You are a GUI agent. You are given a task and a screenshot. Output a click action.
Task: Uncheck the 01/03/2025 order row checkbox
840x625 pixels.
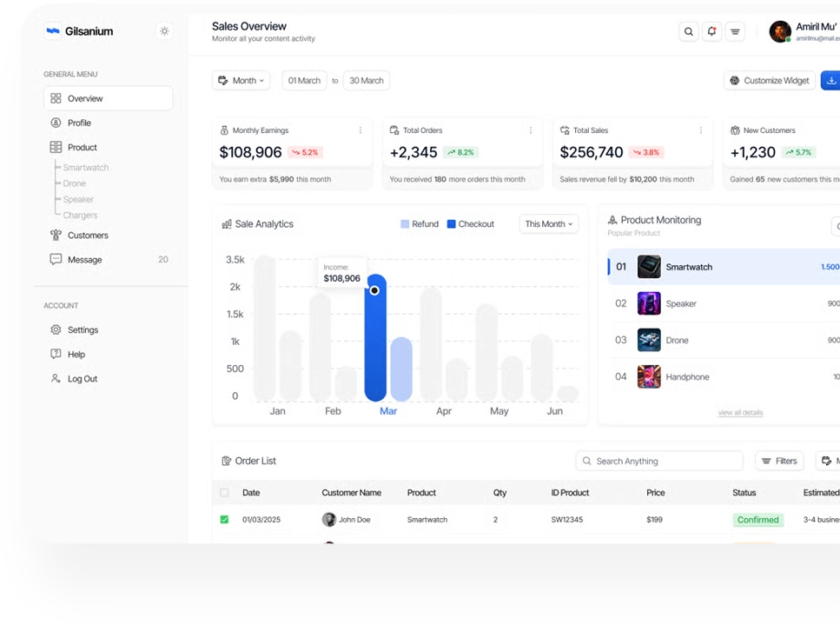224,520
